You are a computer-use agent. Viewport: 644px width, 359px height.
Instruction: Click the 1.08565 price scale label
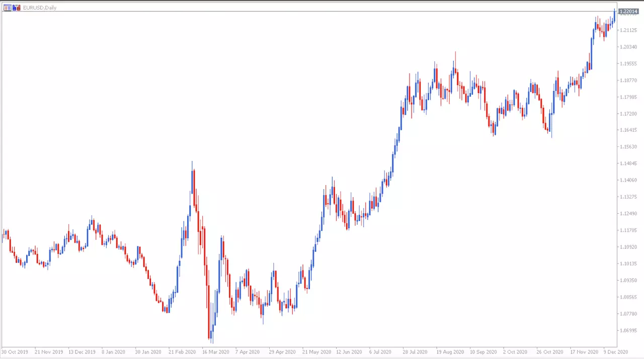[629, 297]
